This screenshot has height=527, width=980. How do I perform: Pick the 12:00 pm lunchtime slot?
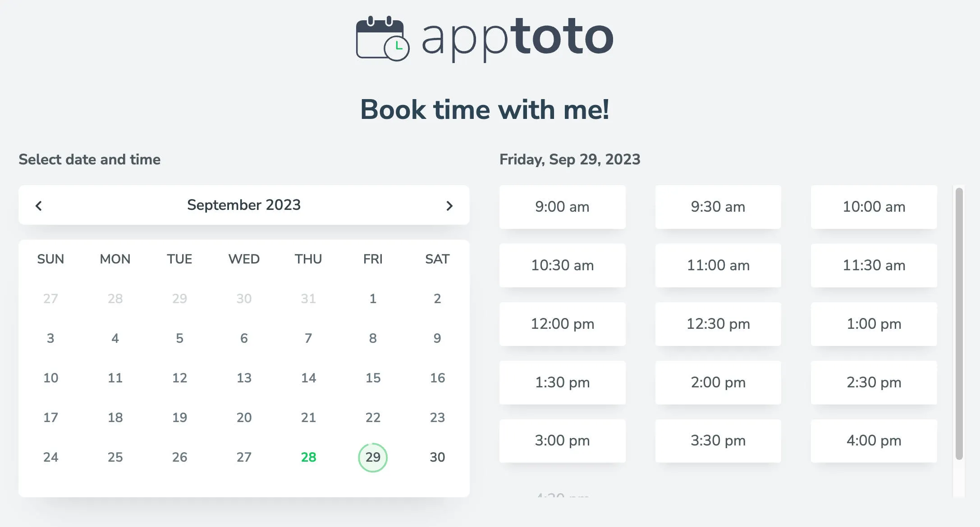coord(562,324)
